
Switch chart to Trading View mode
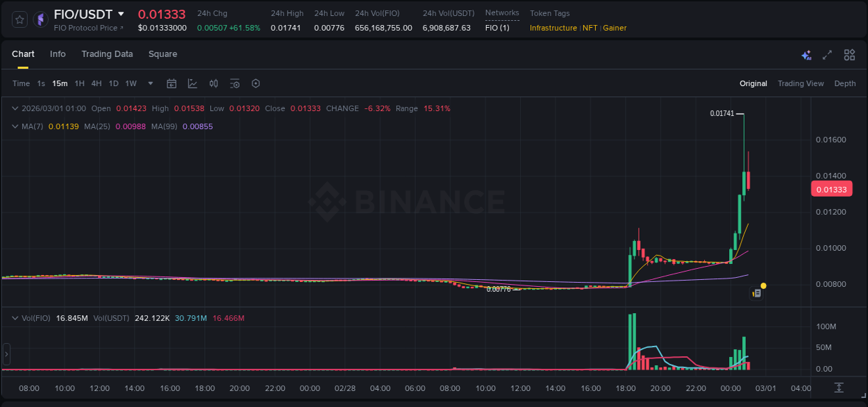[x=801, y=83]
